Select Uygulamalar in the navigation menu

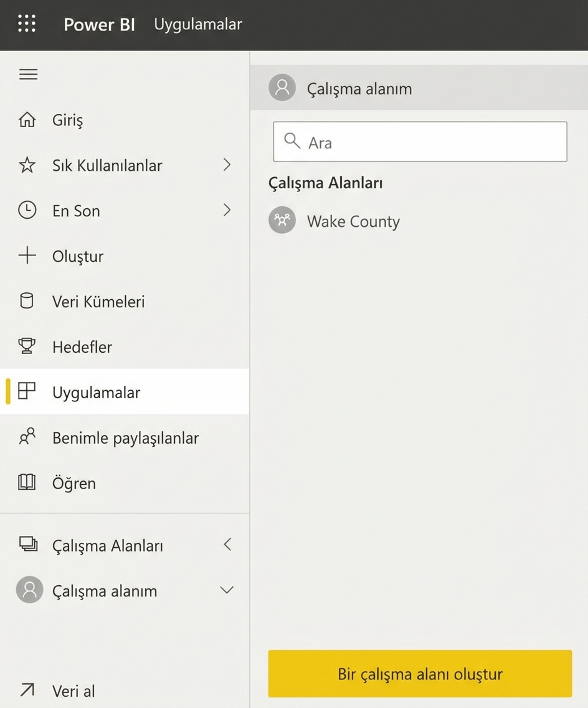(x=97, y=393)
